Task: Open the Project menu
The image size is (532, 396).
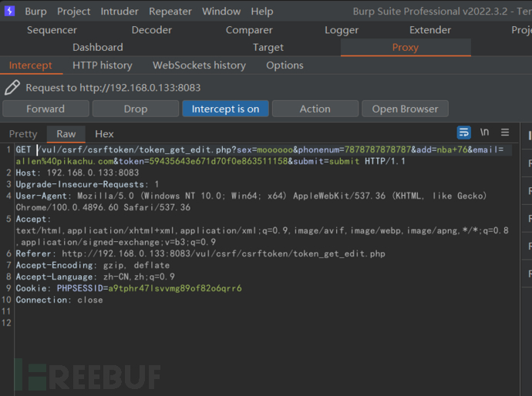Action: (73, 12)
